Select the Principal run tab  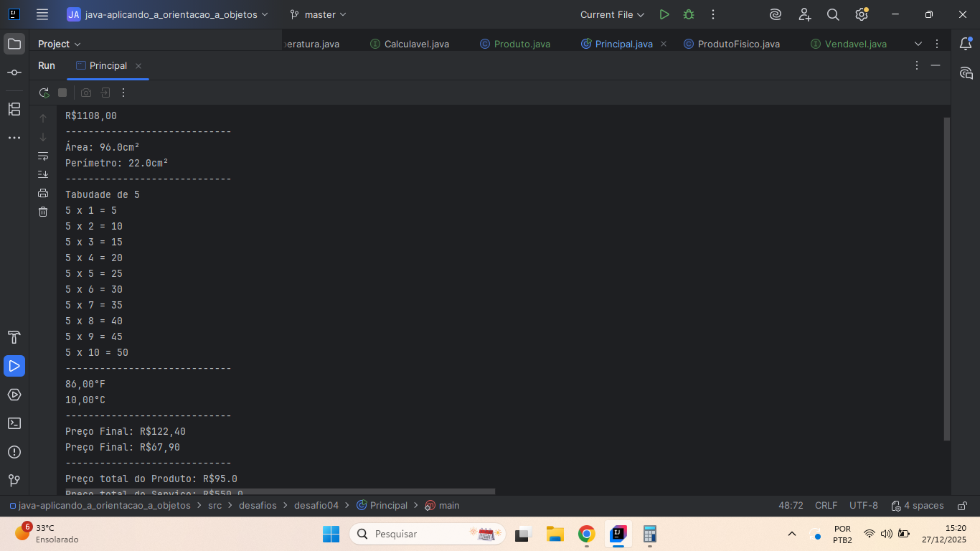[x=108, y=65]
